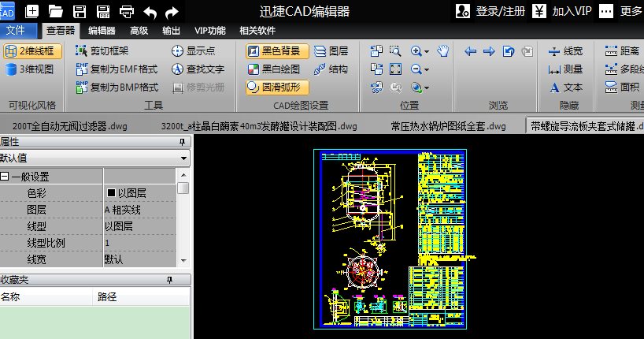The image size is (644, 339).
Task: Click the 35° rotate view icon
Action: click(376, 88)
